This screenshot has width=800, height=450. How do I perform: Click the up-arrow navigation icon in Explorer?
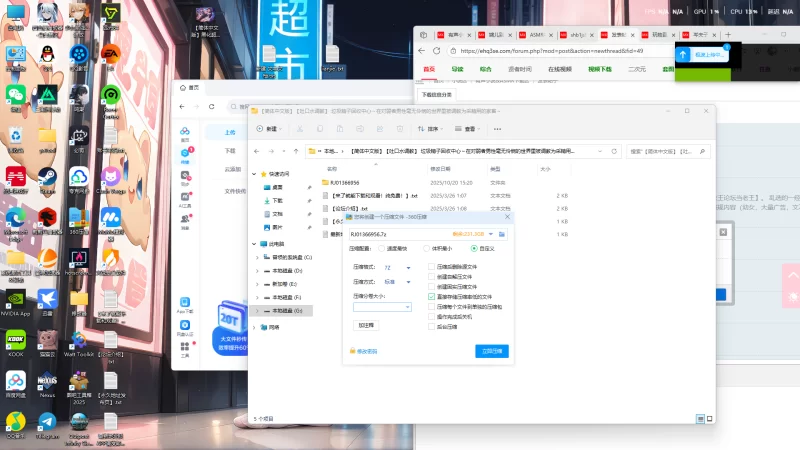click(x=294, y=151)
